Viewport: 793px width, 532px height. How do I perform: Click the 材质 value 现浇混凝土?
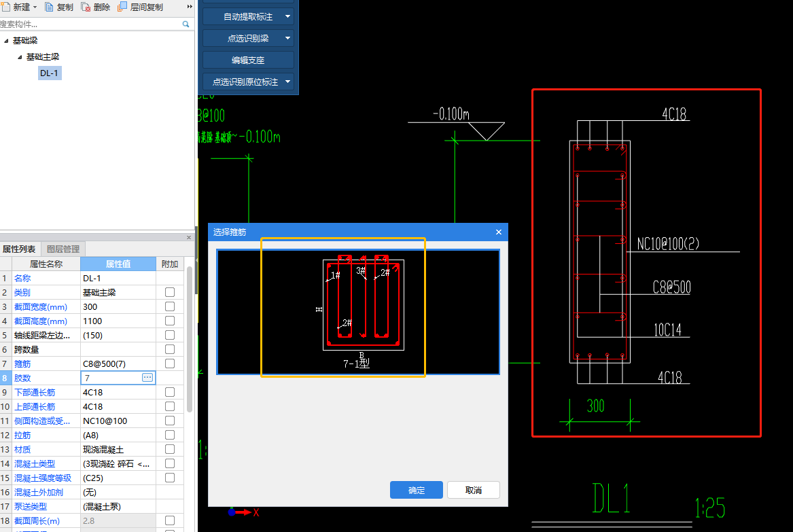click(118, 450)
